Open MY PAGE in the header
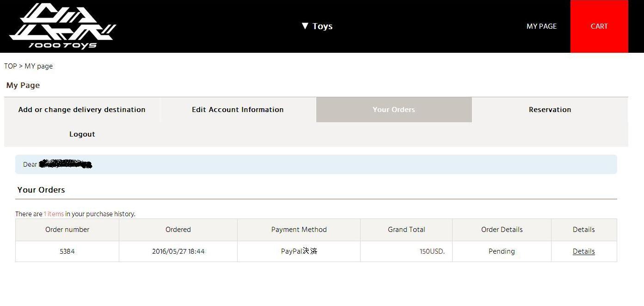The width and height of the screenshot is (644, 306). (x=541, y=26)
